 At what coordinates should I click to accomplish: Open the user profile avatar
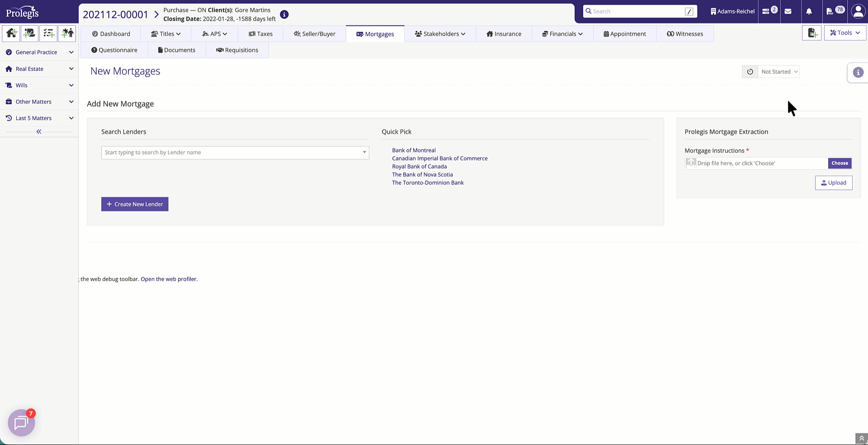[x=858, y=11]
